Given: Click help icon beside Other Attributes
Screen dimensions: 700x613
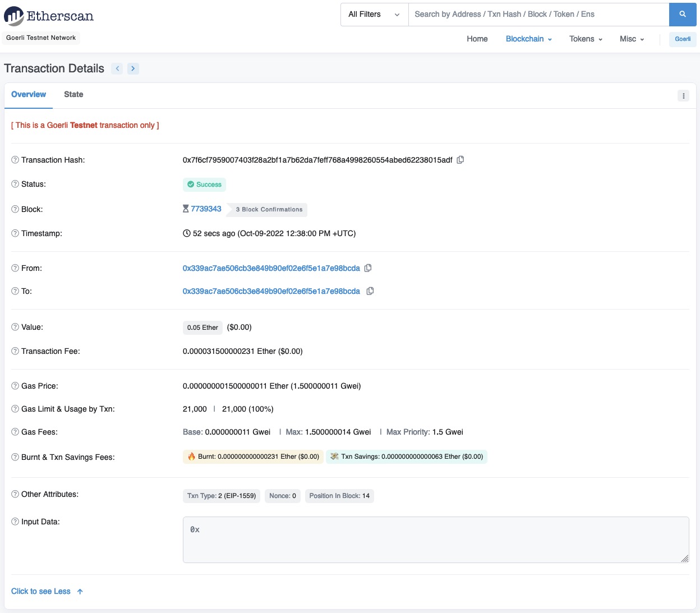Looking at the screenshot, I should click(x=15, y=494).
